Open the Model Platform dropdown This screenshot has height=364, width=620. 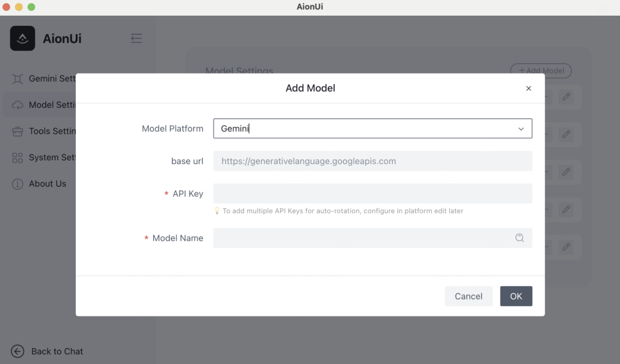coord(367,129)
